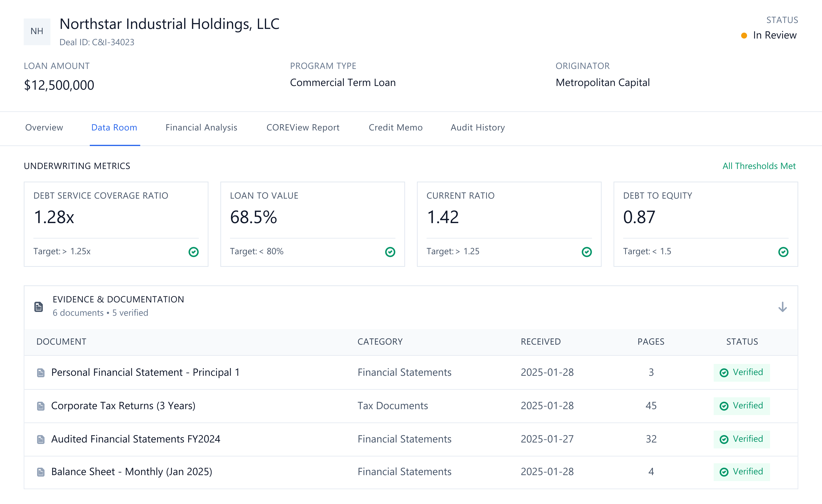Click the green check in Current Ratio card
This screenshot has height=504, width=822.
[x=587, y=252]
